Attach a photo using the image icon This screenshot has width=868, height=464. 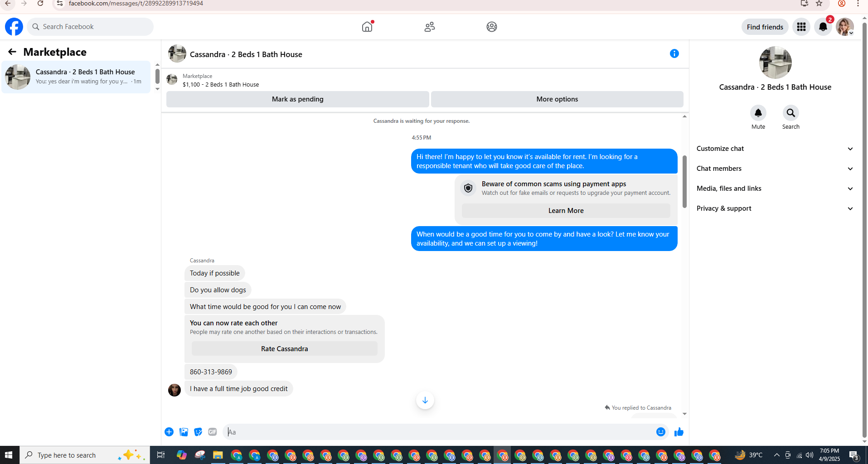[184, 432]
